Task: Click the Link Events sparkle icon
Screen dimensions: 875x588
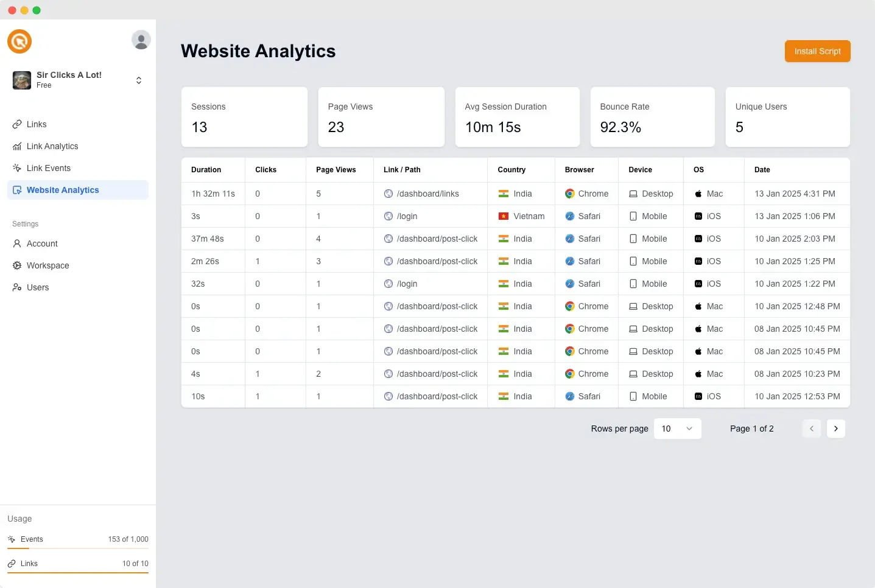Action: coord(17,168)
